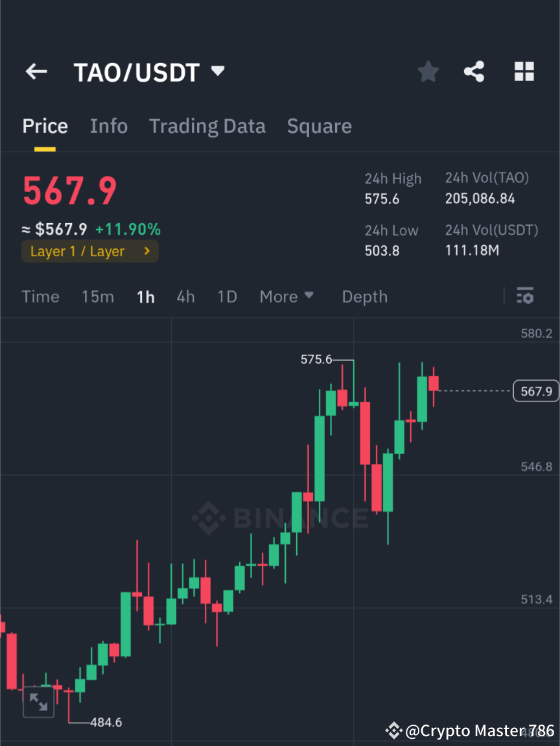Screen dimensions: 560x746
Task: Expand chart fullscreen with the expand arrows icon
Action: [38, 701]
